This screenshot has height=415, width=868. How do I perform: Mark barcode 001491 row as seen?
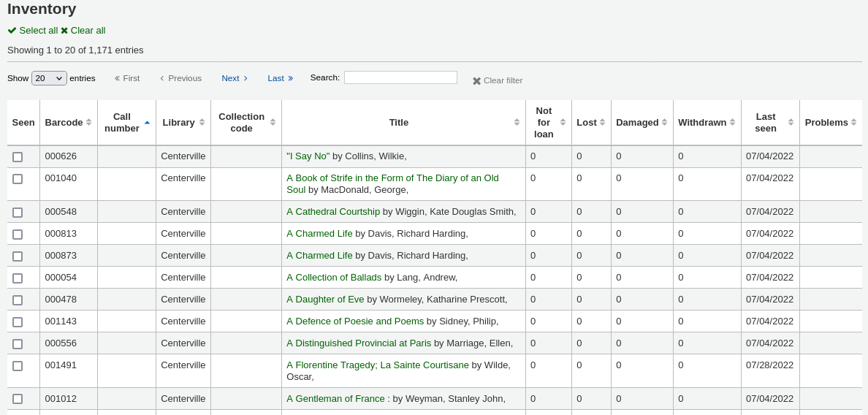point(18,366)
